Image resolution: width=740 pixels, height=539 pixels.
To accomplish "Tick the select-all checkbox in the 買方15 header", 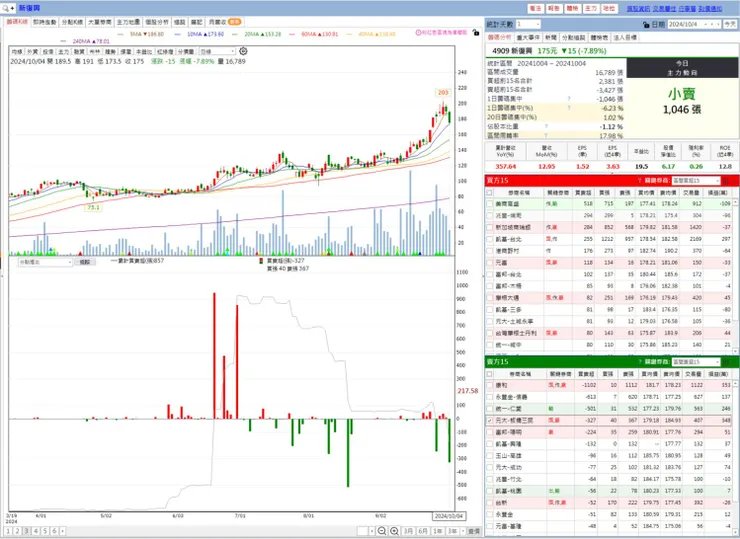I will click(x=489, y=193).
